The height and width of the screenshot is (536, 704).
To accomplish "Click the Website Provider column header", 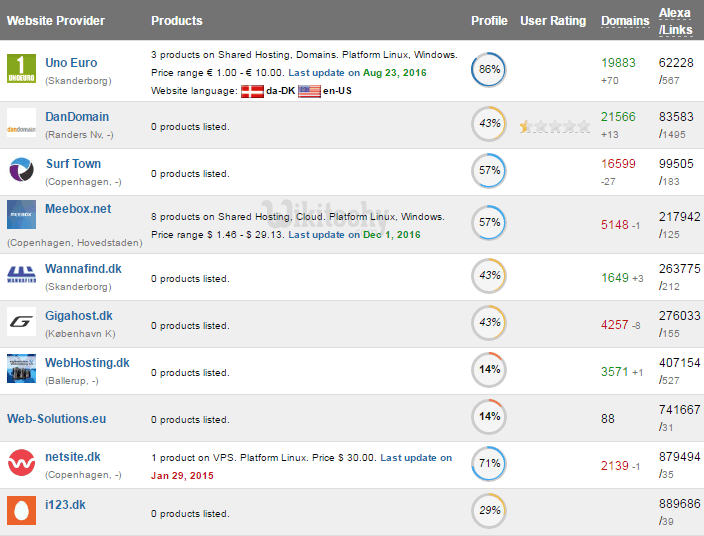I will (56, 21).
